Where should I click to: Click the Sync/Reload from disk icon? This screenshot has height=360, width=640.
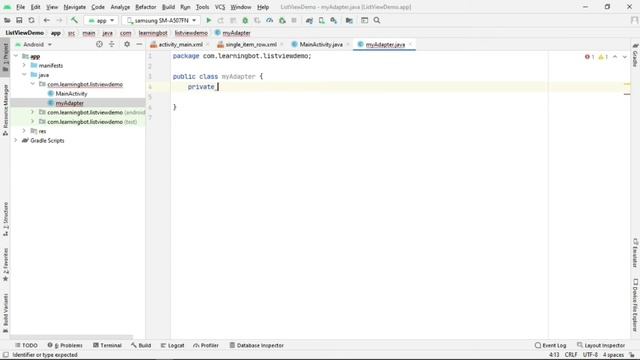pos(31,20)
